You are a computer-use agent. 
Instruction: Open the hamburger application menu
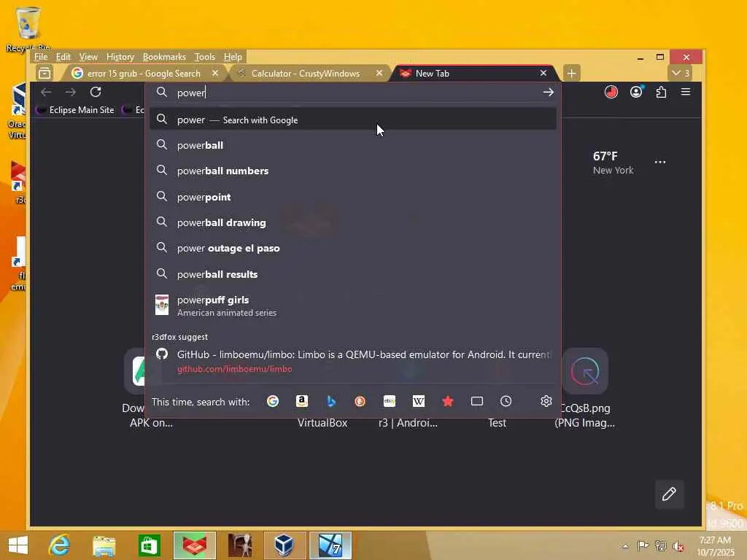(x=686, y=91)
